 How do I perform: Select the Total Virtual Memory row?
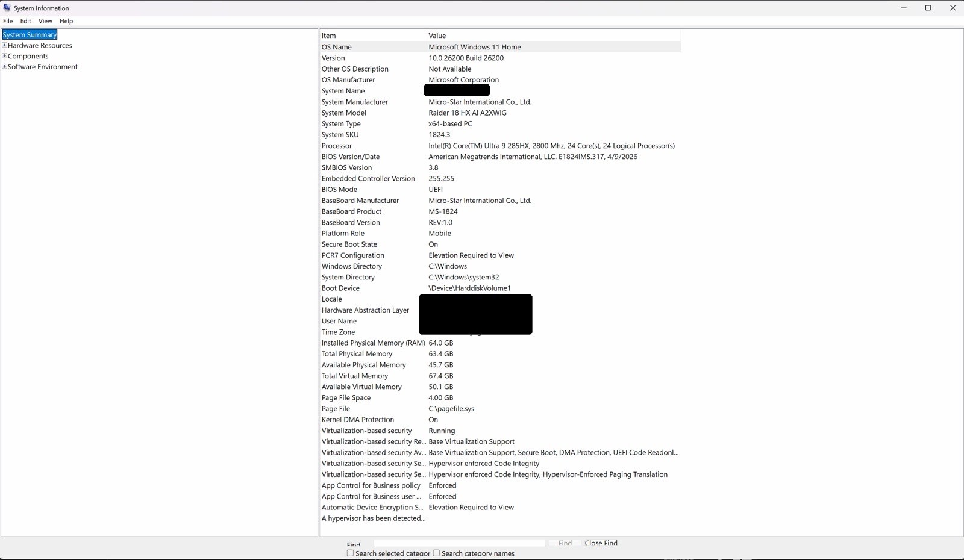[500, 376]
